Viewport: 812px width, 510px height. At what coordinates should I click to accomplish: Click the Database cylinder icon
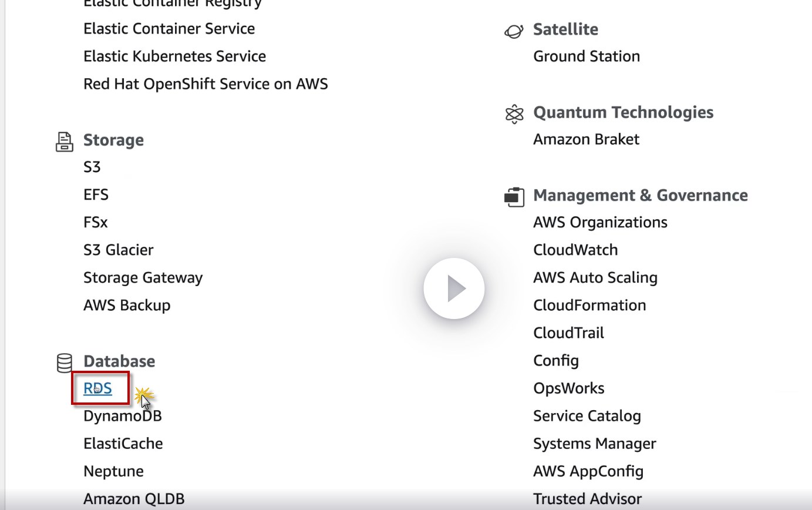coord(64,363)
